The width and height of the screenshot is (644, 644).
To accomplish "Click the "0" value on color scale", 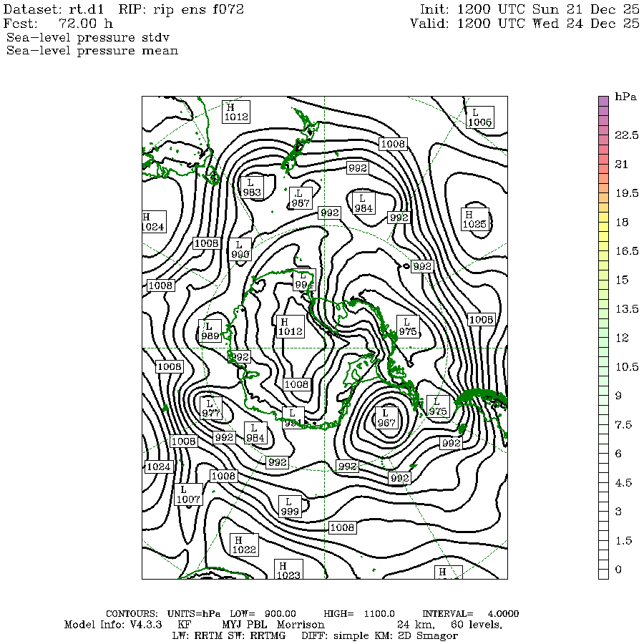I will click(618, 570).
